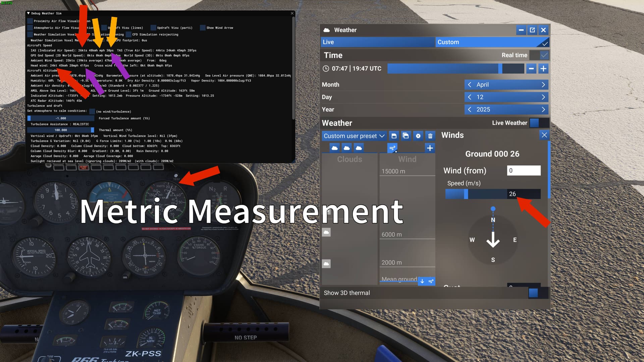This screenshot has height=362, width=644.
Task: Click the cloud marker near the 2000 m level
Action: point(326,263)
